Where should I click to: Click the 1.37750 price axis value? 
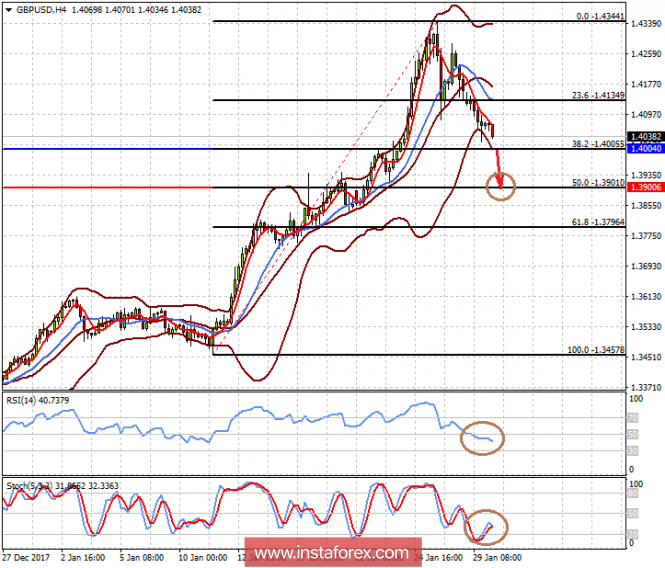coord(646,236)
